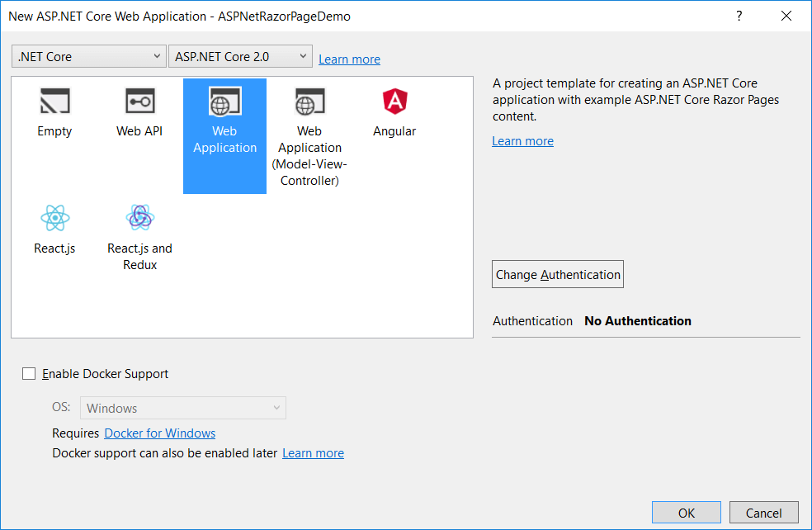Screen dimensions: 812x530
Task: Choose the React.js template icon
Action: click(x=55, y=218)
